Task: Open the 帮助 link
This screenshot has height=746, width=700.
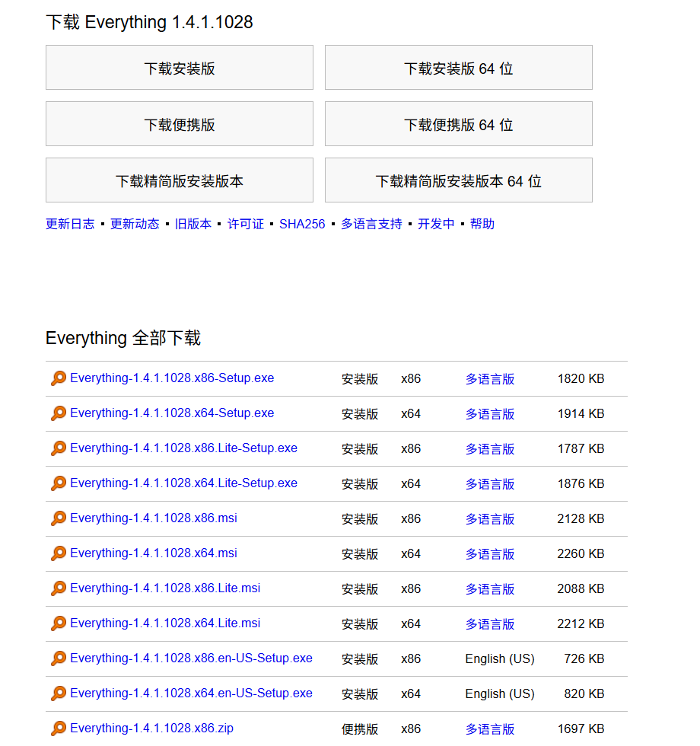Action: click(482, 224)
